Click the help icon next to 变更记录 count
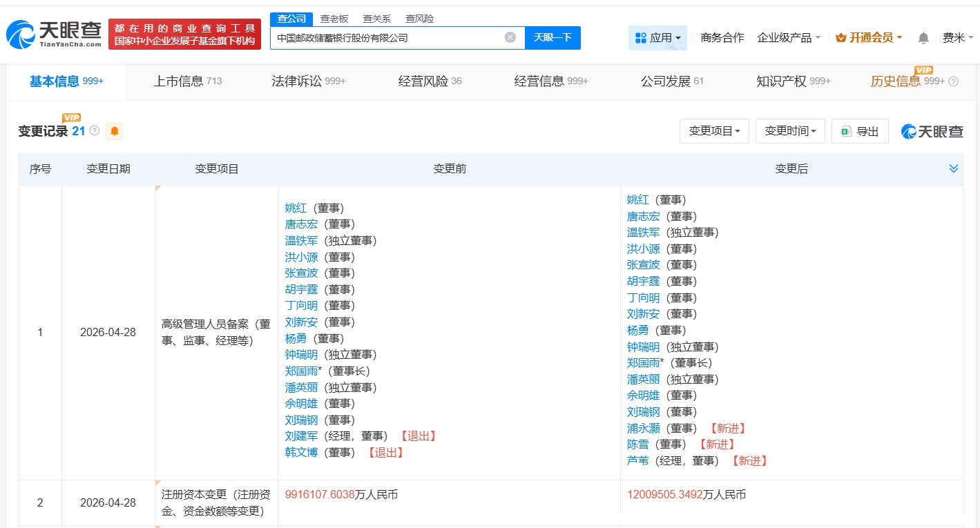Viewport: 980px width, 528px height. click(x=95, y=130)
